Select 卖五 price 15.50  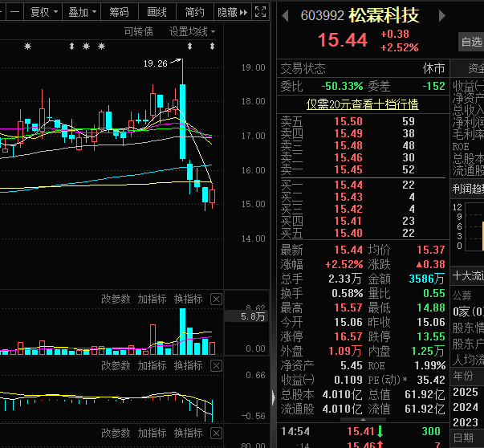(x=348, y=121)
